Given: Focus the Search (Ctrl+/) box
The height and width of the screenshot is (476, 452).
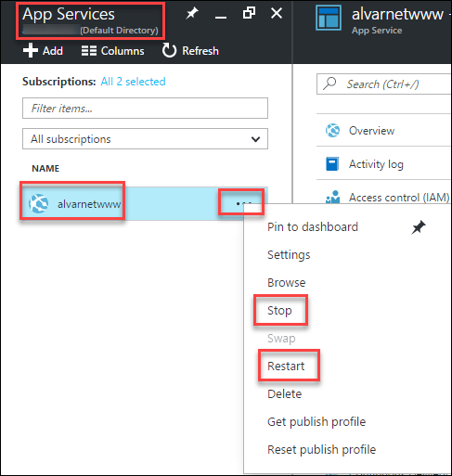Looking at the screenshot, I should click(x=384, y=84).
